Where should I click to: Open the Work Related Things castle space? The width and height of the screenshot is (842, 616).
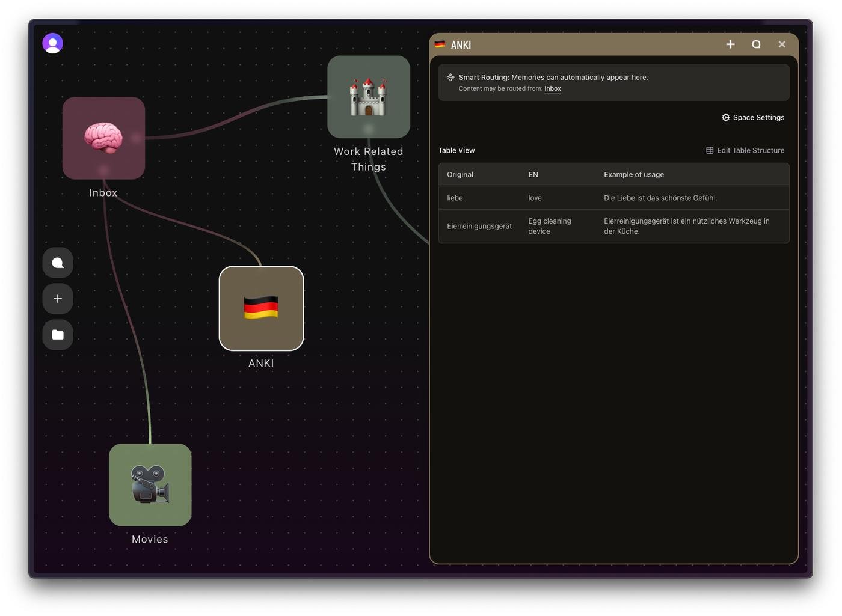[x=369, y=97]
